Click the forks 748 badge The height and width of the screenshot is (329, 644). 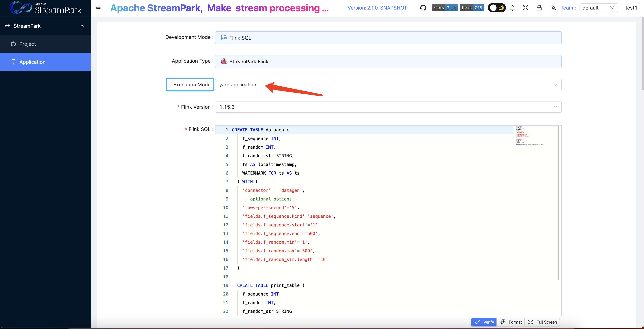[x=472, y=8]
